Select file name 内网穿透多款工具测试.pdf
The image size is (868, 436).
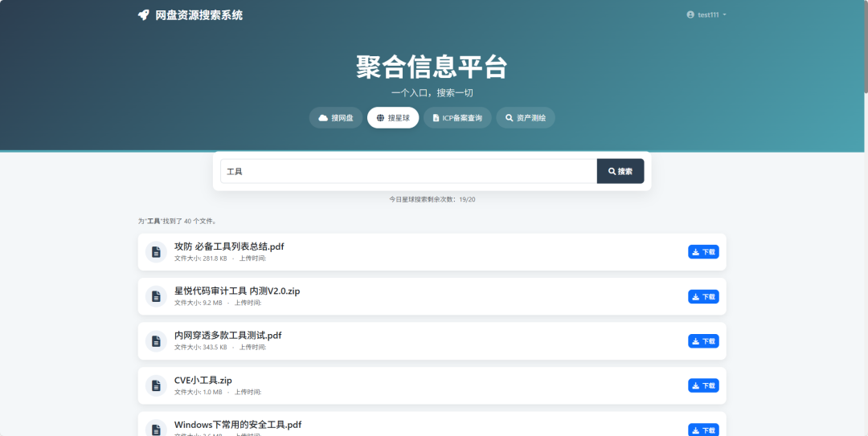point(228,336)
